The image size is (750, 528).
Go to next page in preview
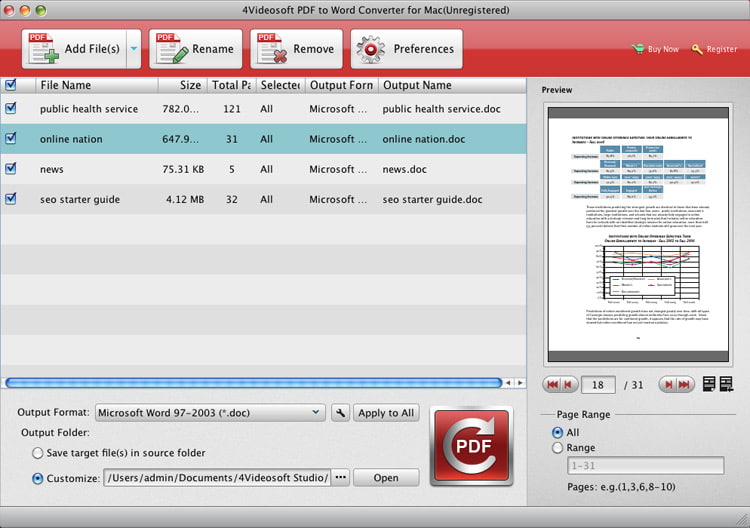668,384
